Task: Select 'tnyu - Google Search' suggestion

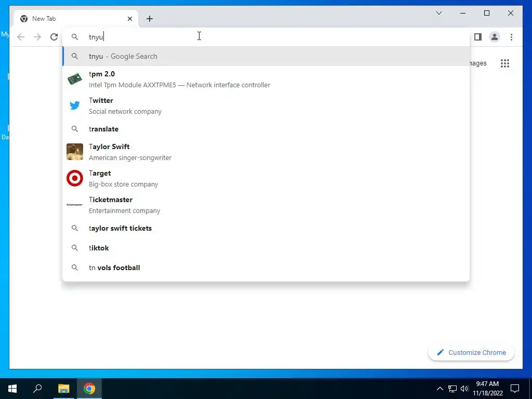Action: (266, 56)
